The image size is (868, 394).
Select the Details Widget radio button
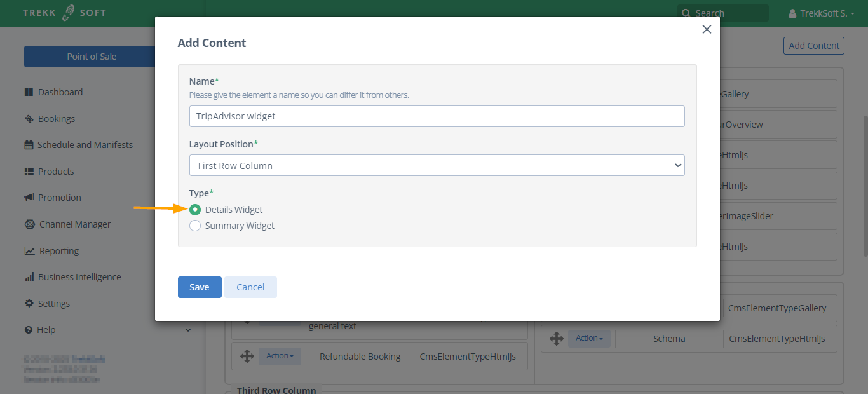click(195, 210)
